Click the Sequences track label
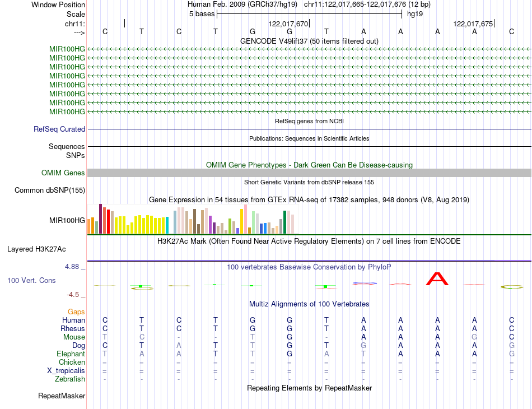532x409 pixels. point(67,146)
